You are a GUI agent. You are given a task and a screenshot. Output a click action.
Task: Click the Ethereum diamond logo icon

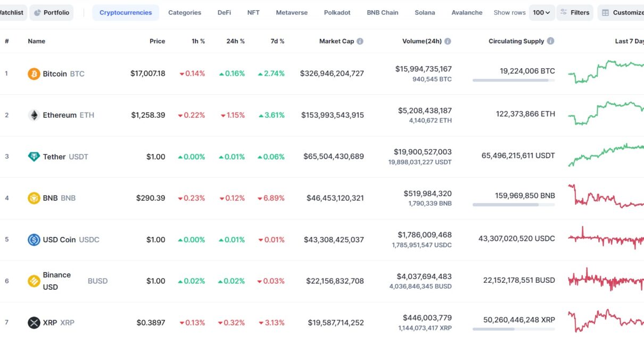34,115
